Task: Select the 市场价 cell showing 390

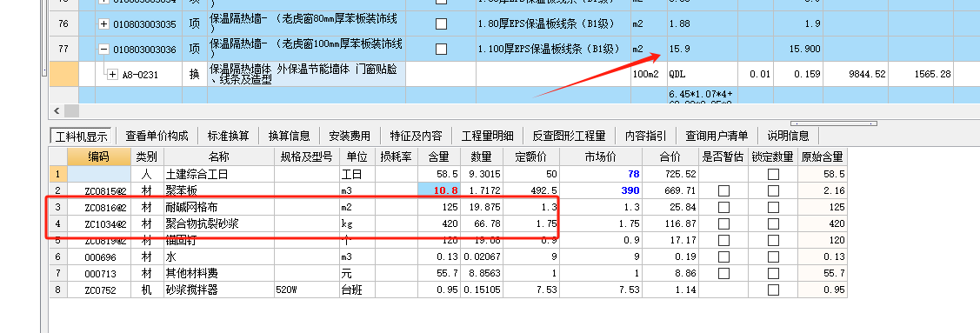Action: 601,190
